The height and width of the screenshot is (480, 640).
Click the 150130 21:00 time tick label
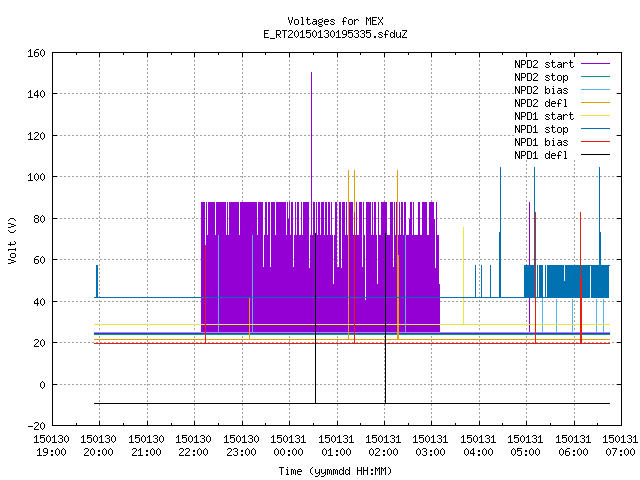146,446
